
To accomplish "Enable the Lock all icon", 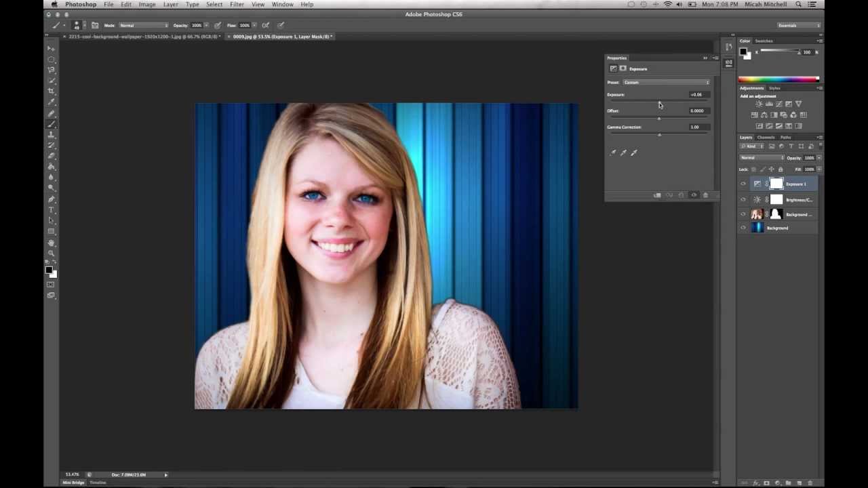I will tap(780, 169).
